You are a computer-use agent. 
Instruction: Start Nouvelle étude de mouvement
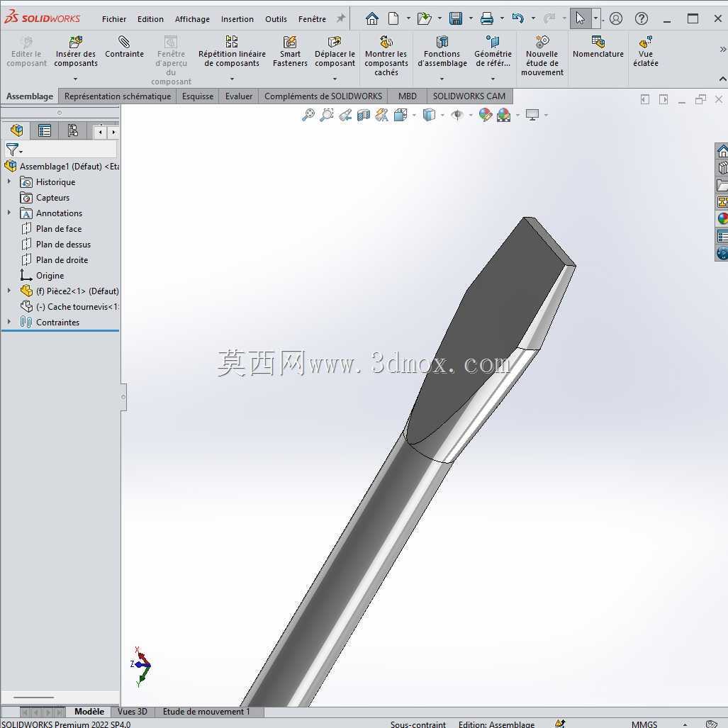point(542,56)
